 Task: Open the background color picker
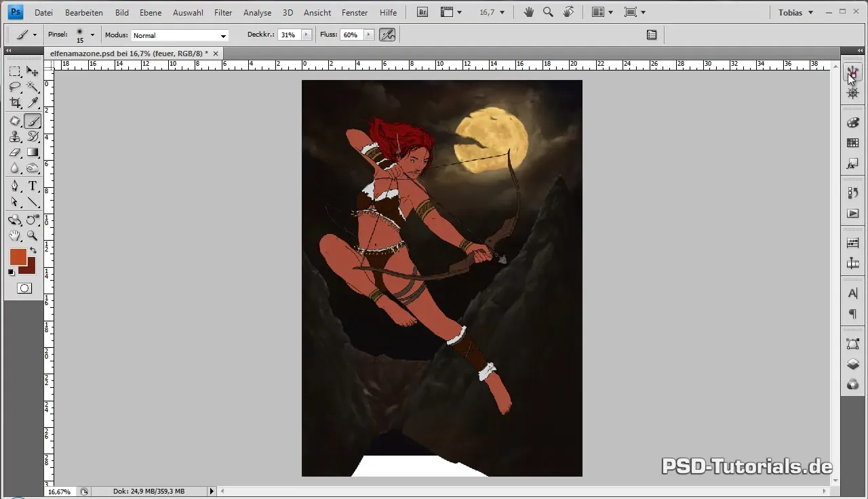click(31, 269)
